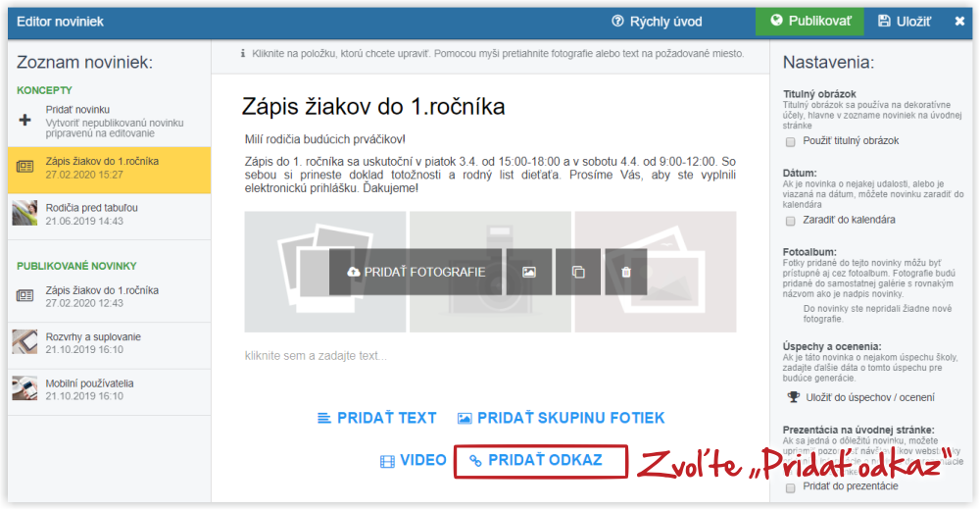Select PRIDAŤ SKUPINU FOTIEK
Screen dimensions: 980x510
[x=562, y=418]
